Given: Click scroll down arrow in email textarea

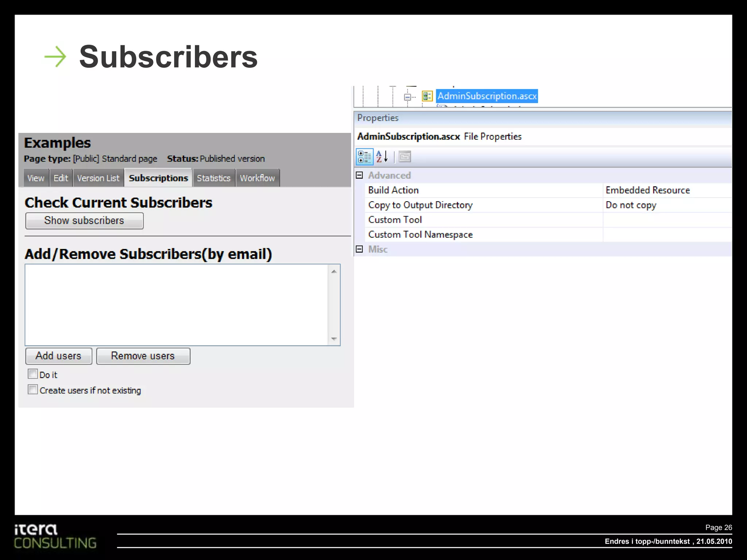Looking at the screenshot, I should 334,339.
